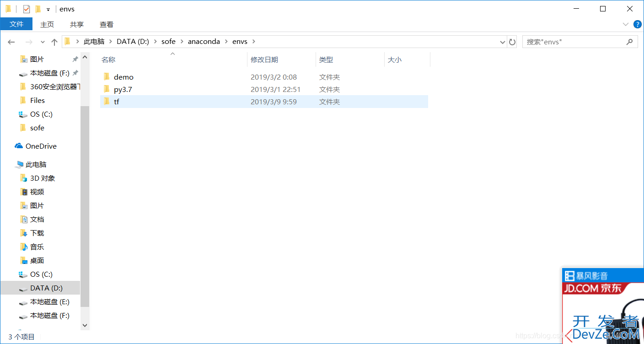The image size is (644, 344).
Task: Click anaconda in the address path
Action: pos(204,42)
